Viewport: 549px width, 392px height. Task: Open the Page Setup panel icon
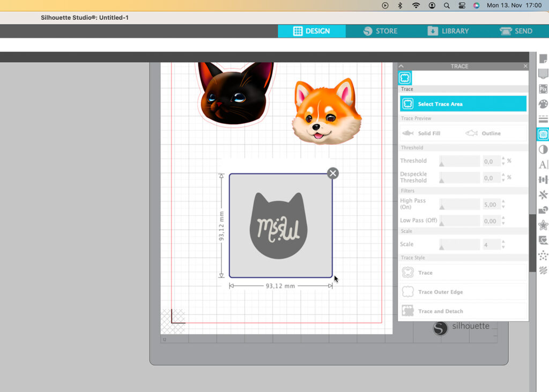543,59
